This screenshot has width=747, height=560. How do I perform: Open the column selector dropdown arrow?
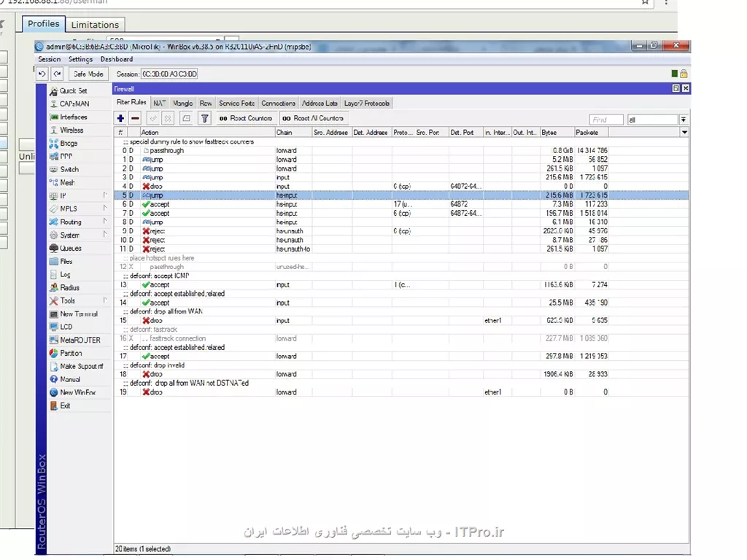(684, 133)
